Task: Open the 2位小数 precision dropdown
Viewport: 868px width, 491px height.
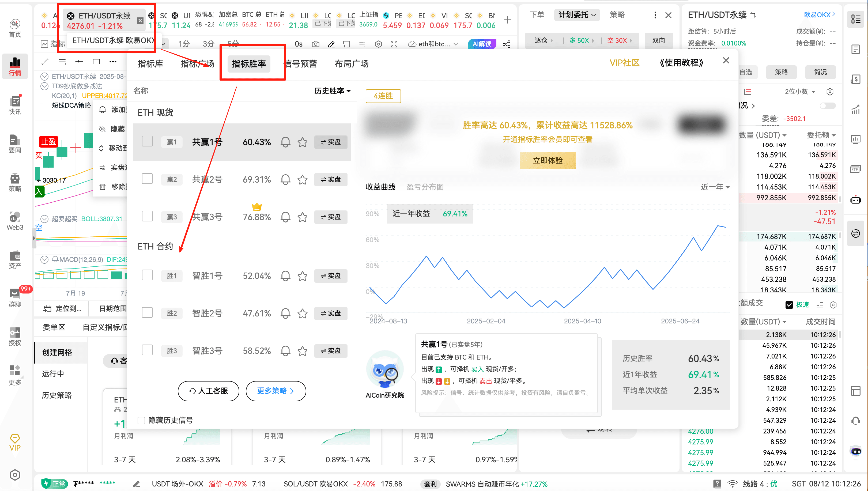Action: tap(800, 91)
